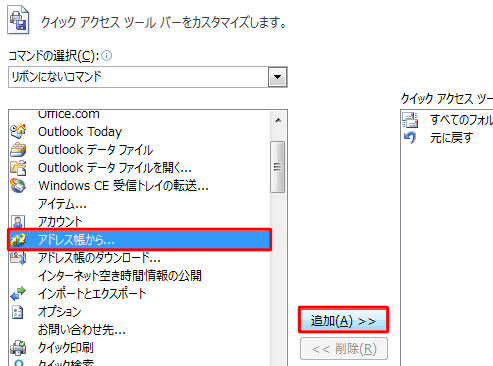The width and height of the screenshot is (493, 366).
Task: Select インターネット空き時間情報の公開 row
Action: point(139,276)
